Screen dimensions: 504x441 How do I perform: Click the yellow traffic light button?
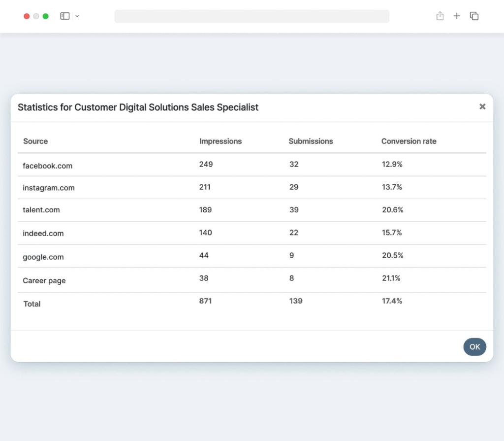click(36, 16)
